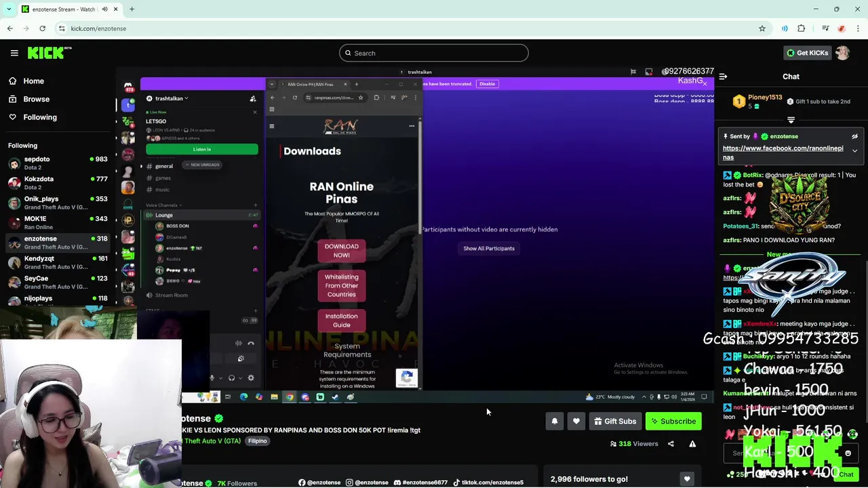
Task: Expand the pinned message chevron
Action: tap(854, 150)
